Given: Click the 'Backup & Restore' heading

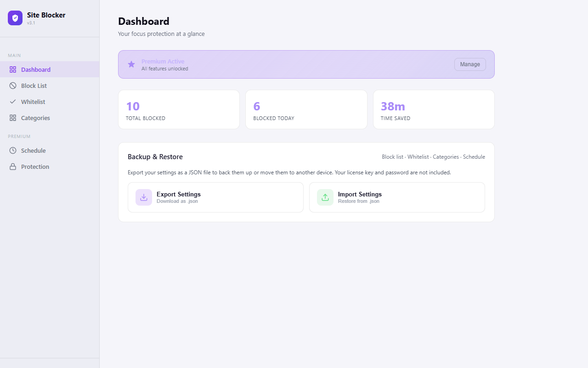Looking at the screenshot, I should [x=155, y=157].
